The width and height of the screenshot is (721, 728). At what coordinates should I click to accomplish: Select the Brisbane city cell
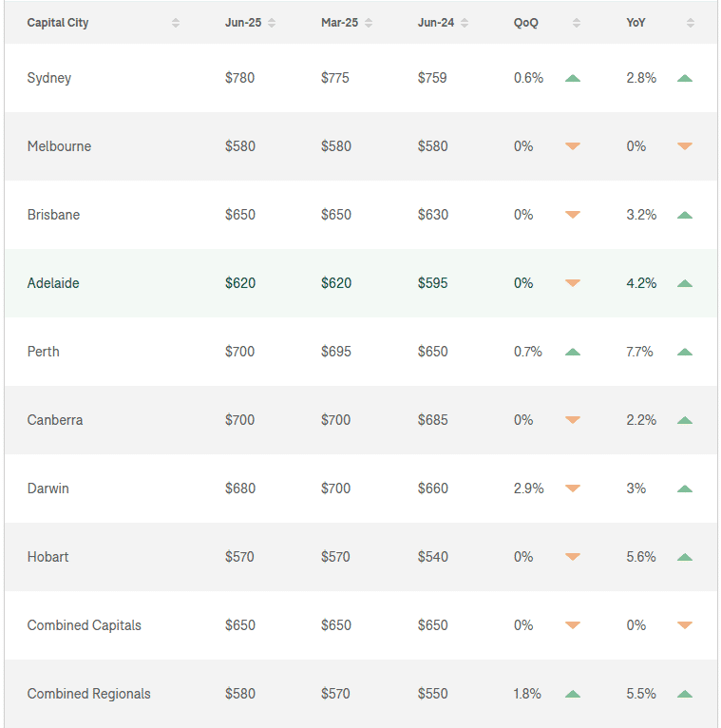[53, 215]
